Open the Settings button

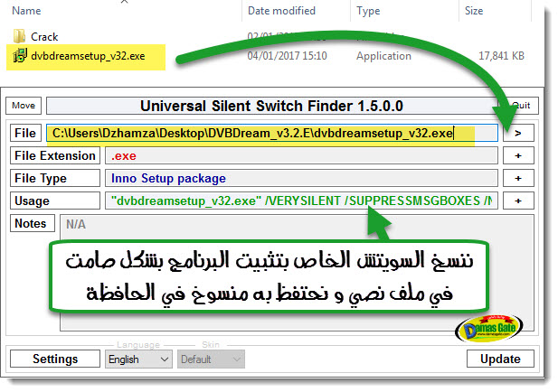pos(55,359)
